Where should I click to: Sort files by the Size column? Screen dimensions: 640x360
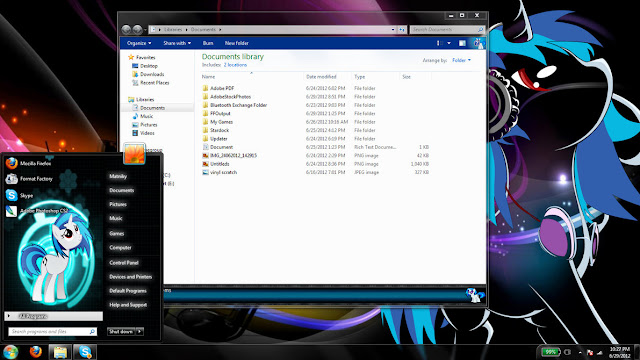(x=407, y=77)
